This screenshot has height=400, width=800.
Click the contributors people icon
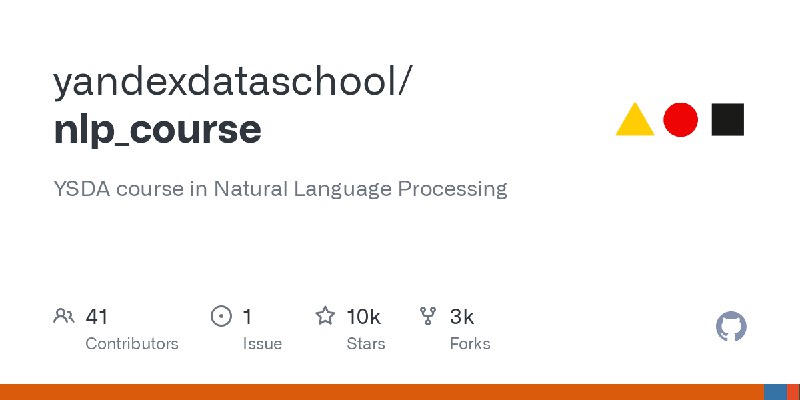coord(64,316)
